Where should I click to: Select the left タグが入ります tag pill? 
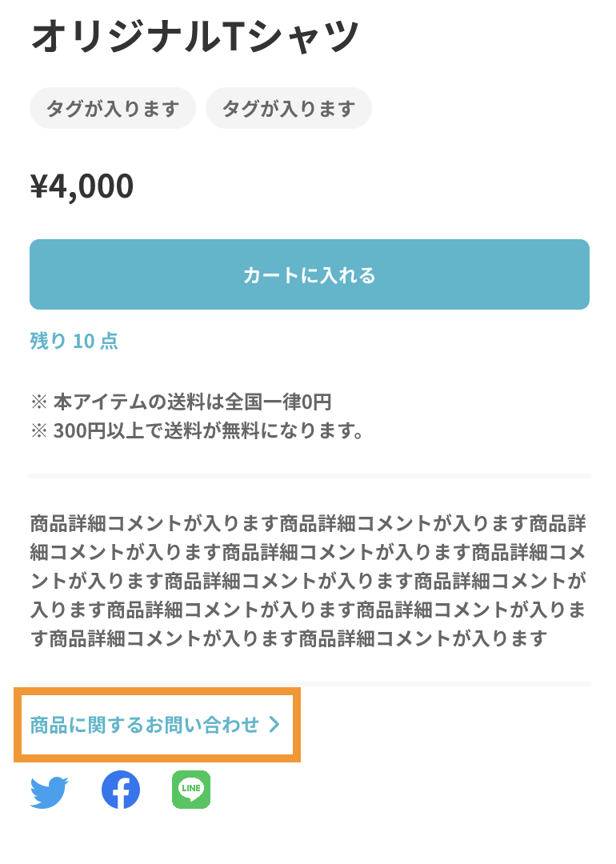coord(113,109)
